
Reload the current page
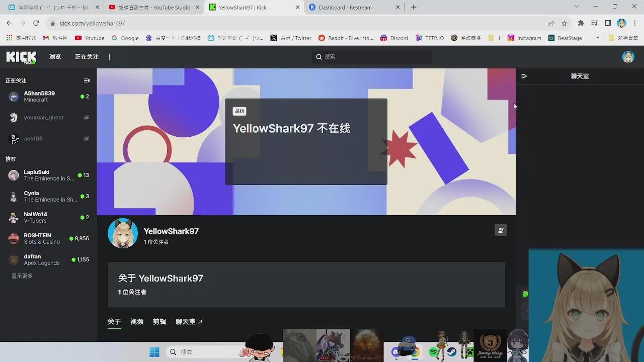pyautogui.click(x=36, y=23)
